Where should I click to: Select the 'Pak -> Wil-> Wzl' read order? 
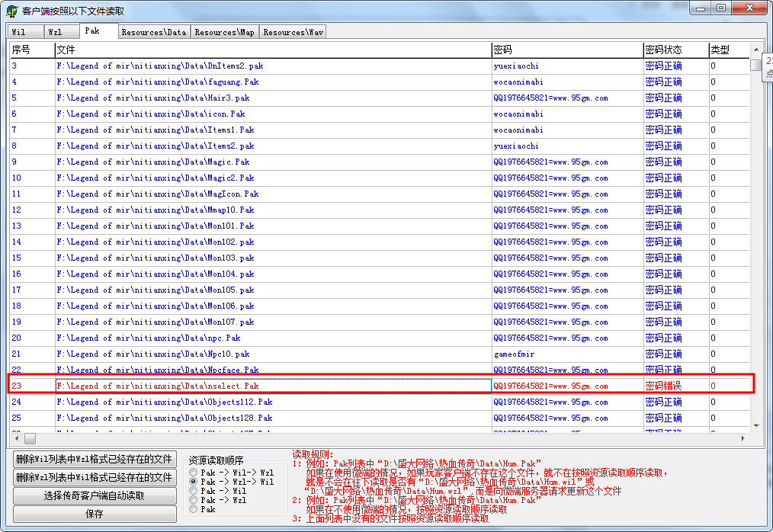194,473
